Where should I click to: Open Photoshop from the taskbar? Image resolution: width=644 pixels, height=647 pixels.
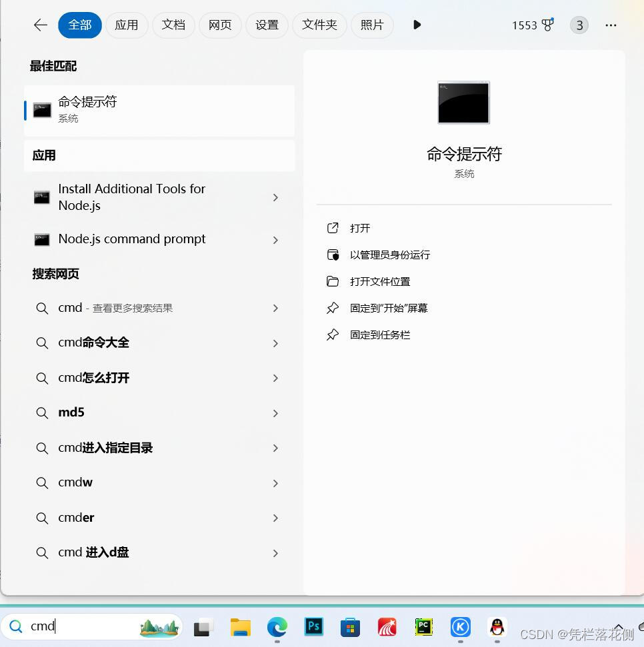[x=314, y=627]
